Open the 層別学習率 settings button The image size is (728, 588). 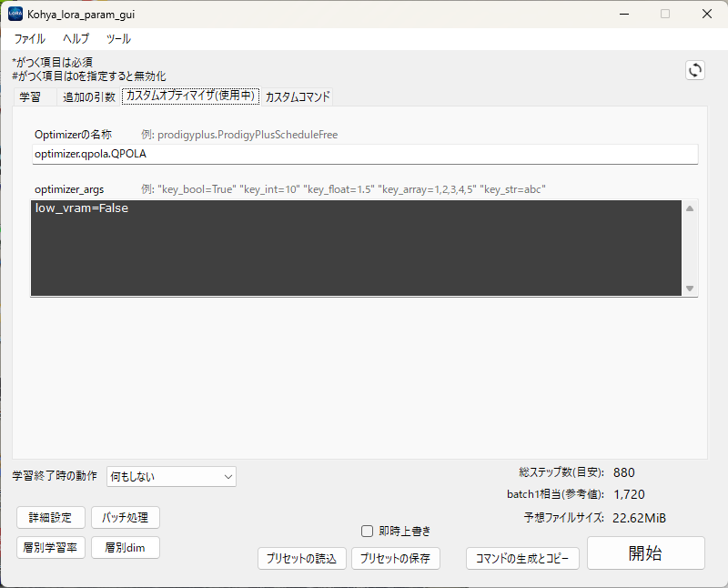[51, 548]
